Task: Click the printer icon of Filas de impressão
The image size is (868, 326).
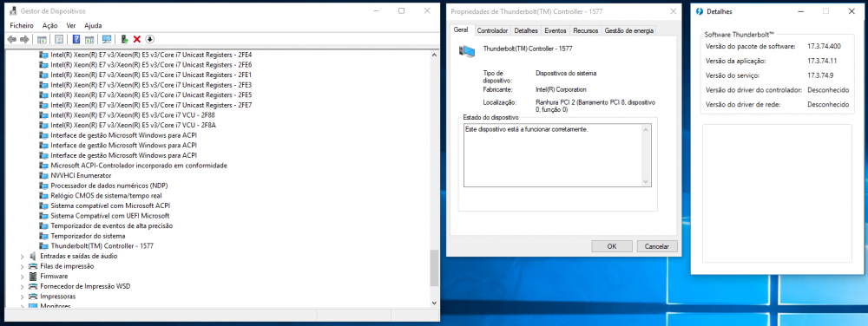Action: (32, 266)
